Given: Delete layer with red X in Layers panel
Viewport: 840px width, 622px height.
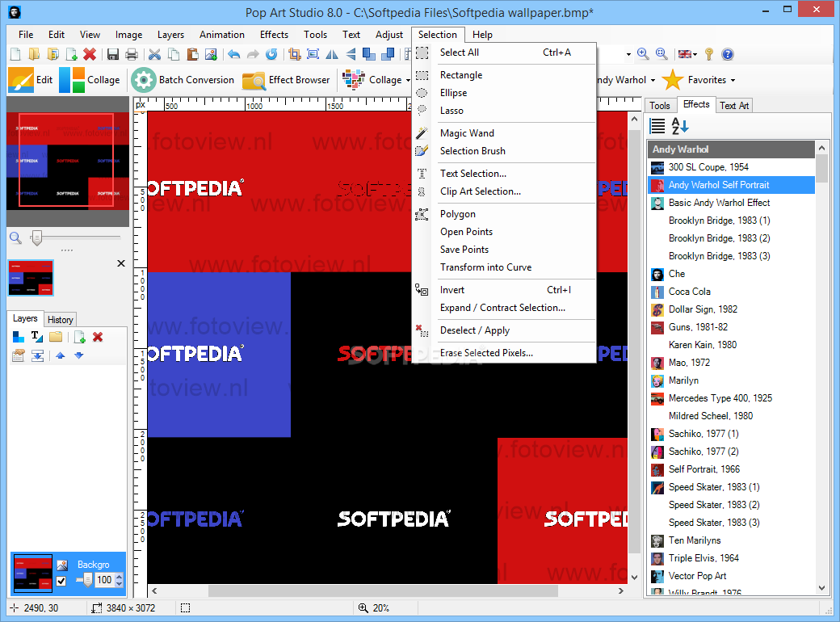Looking at the screenshot, I should [x=98, y=337].
